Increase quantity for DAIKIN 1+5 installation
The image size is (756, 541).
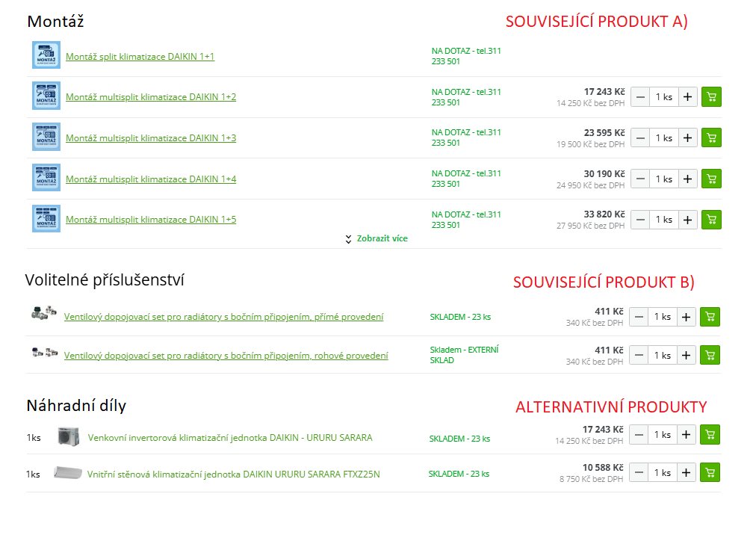(x=688, y=220)
